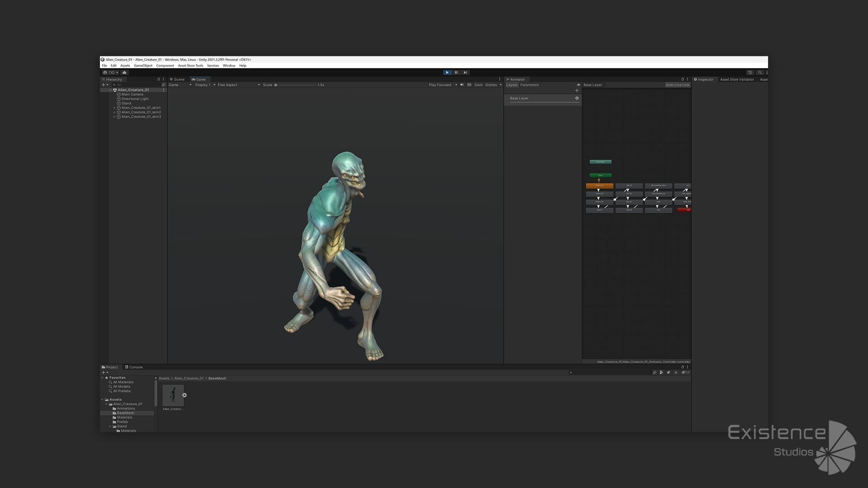Open the File menu
Image resolution: width=868 pixels, height=488 pixels.
click(x=104, y=66)
